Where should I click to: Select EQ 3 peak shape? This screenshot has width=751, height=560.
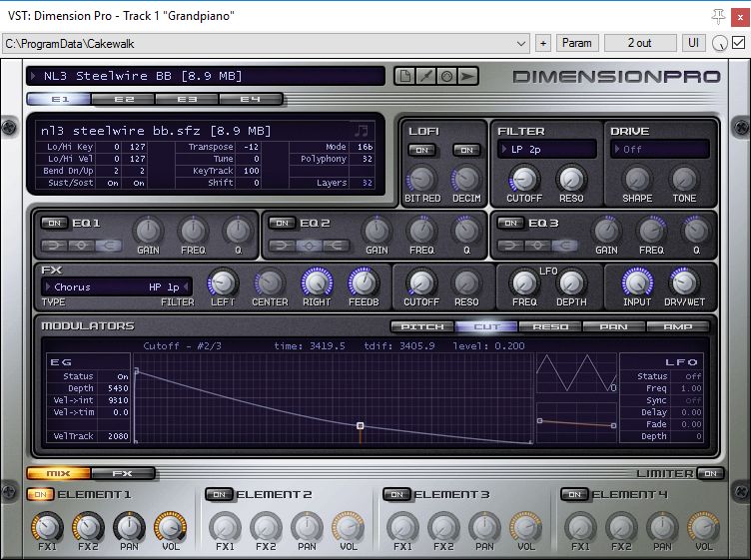pos(537,246)
